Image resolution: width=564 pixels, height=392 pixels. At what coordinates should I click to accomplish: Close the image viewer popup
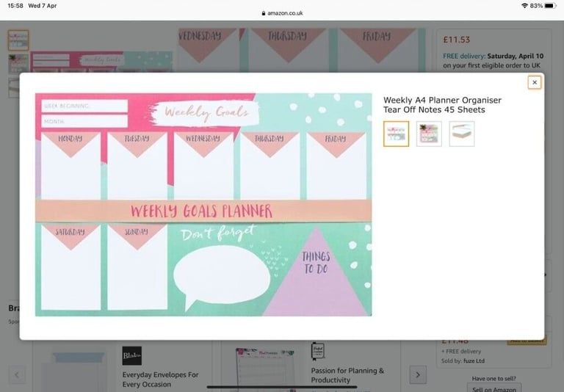click(x=534, y=82)
